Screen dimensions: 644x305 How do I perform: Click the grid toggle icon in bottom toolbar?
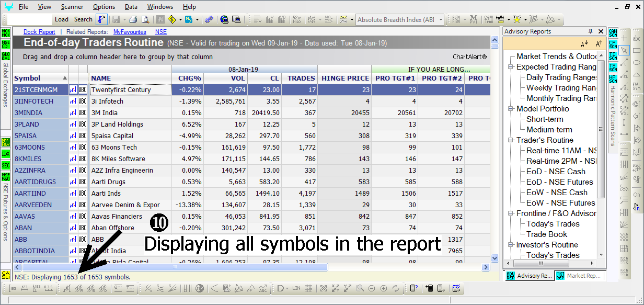[x=309, y=288]
